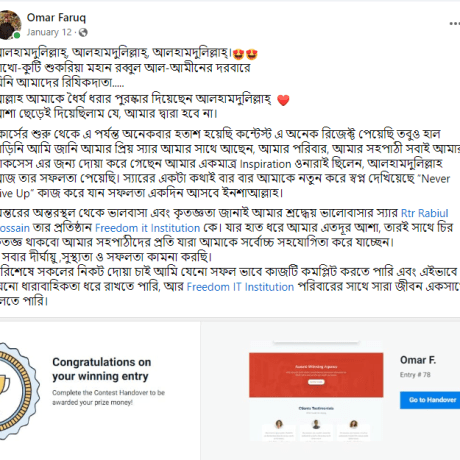Screen dimensions: 460x460
Task: Click the globe public audience icon
Action: [83, 32]
